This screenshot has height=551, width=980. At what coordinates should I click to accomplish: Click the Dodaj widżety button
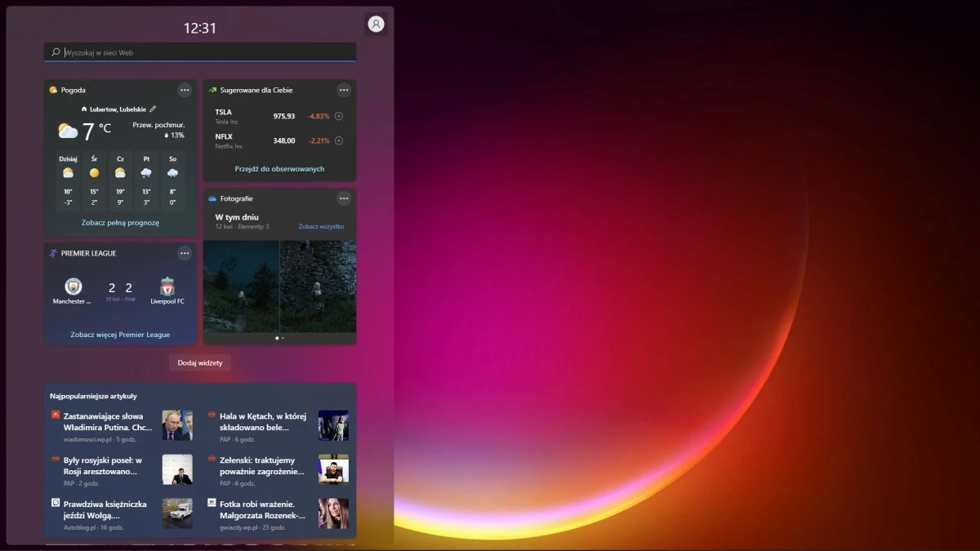click(x=199, y=362)
